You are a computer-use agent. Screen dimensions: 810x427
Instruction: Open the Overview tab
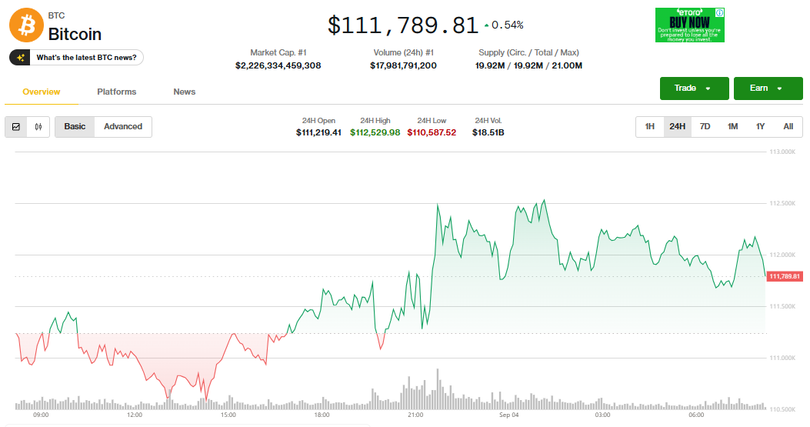(x=41, y=92)
